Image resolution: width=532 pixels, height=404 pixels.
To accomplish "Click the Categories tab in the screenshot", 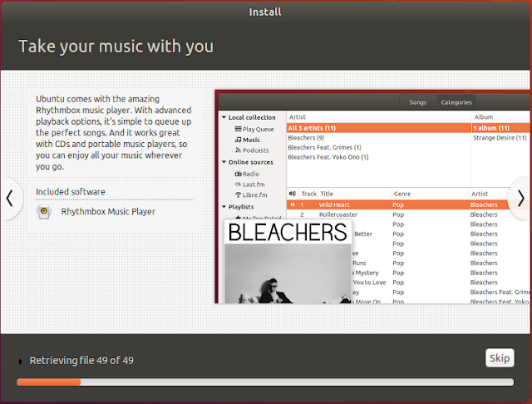I will pos(456,102).
